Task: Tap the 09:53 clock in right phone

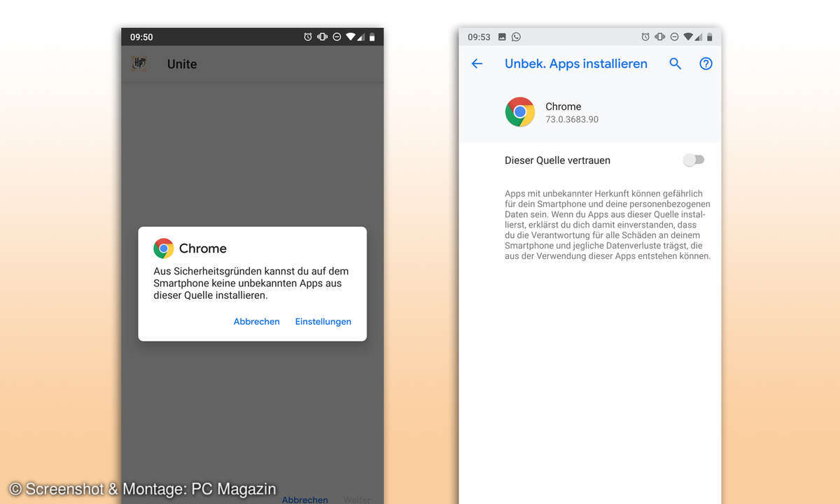Action: pyautogui.click(x=479, y=37)
